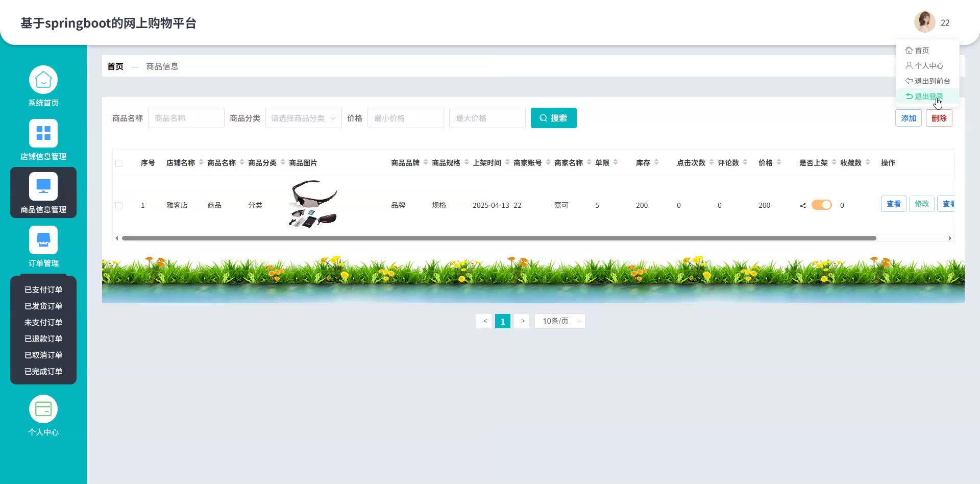Sort the table by 店铺名称
Viewport: 980px width, 484px height.
[201, 162]
